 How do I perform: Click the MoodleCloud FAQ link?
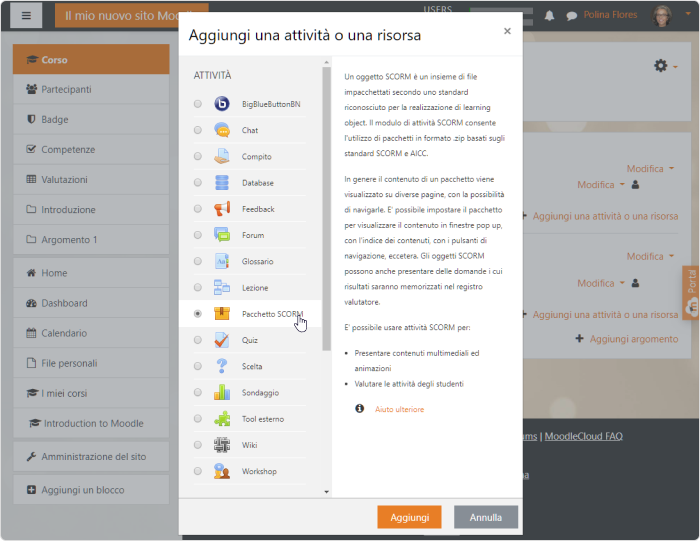[x=583, y=436]
